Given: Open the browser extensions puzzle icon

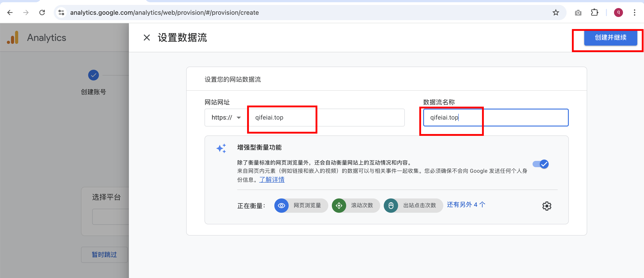Looking at the screenshot, I should (x=594, y=13).
